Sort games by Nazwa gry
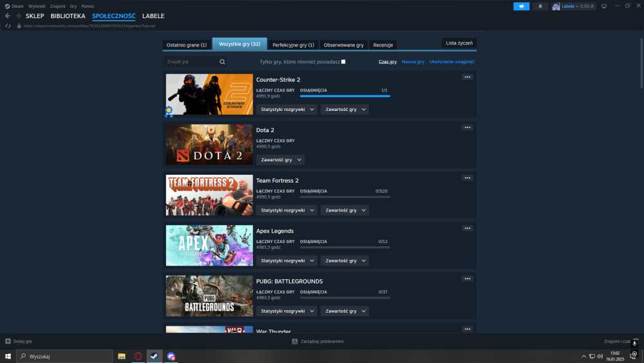The width and height of the screenshot is (644, 363). tap(413, 62)
